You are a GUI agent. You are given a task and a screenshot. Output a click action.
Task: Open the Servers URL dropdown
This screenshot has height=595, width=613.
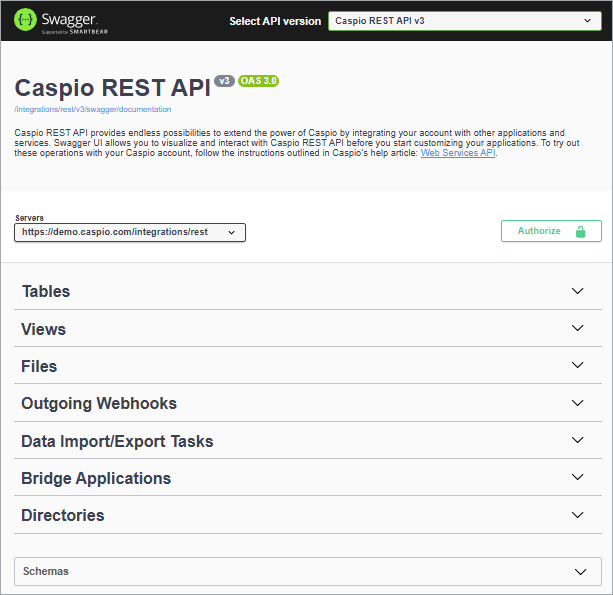coord(130,232)
